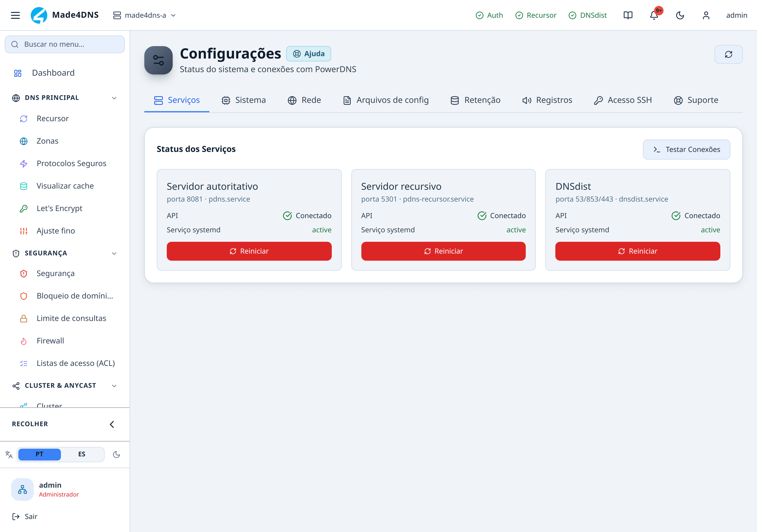Open Dashboard from the sidebar
The height and width of the screenshot is (532, 757).
tap(65, 73)
